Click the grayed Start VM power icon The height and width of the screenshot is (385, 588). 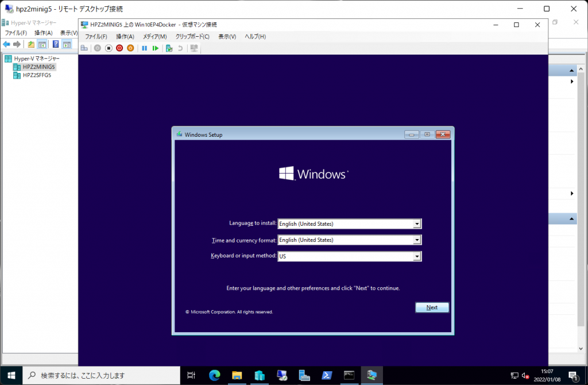point(98,48)
